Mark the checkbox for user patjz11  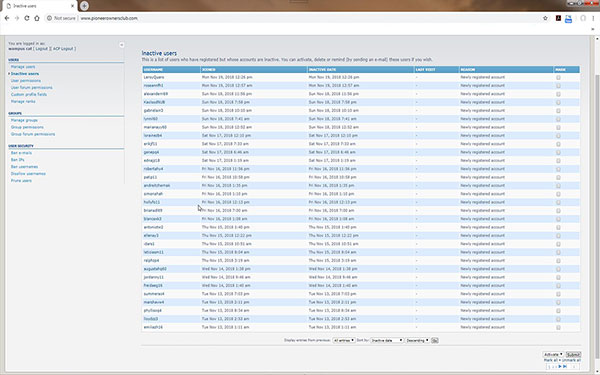click(x=558, y=178)
